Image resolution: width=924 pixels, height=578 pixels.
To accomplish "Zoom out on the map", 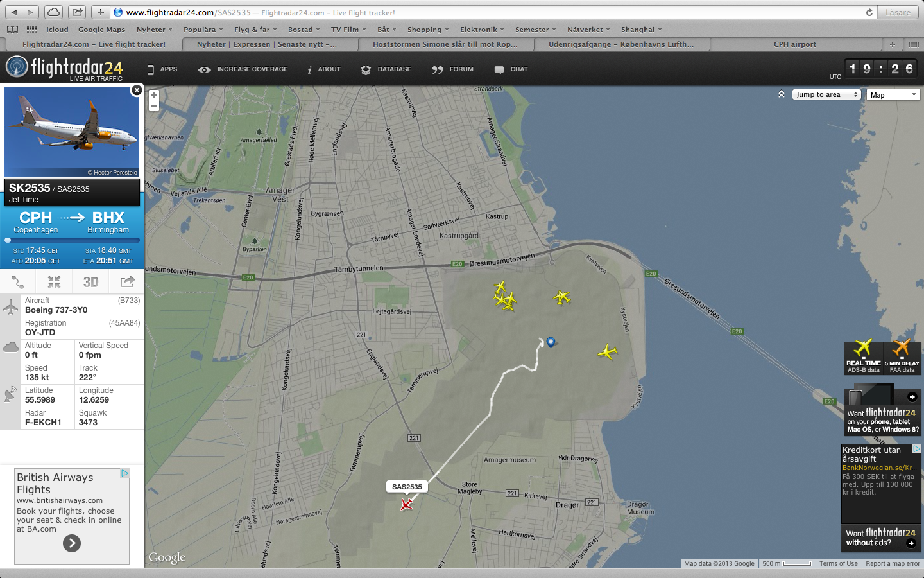I will pyautogui.click(x=154, y=106).
